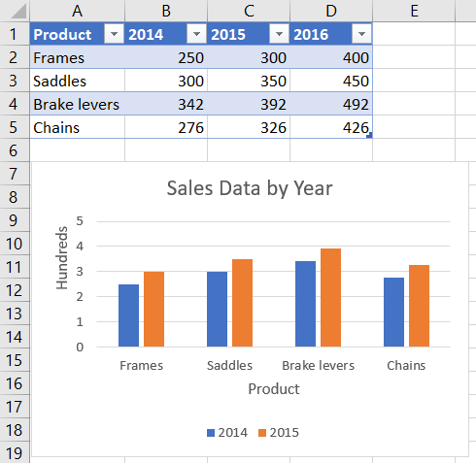Select column D header
This screenshot has height=463, width=476.
point(331,11)
